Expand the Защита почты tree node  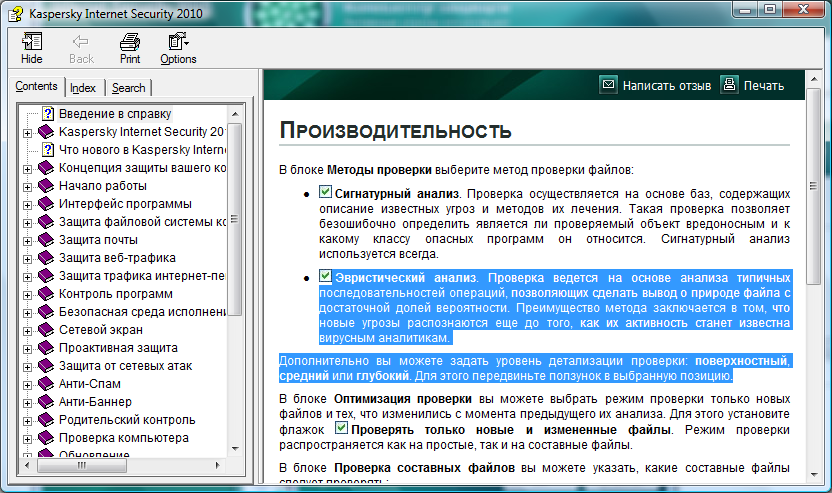[x=28, y=241]
